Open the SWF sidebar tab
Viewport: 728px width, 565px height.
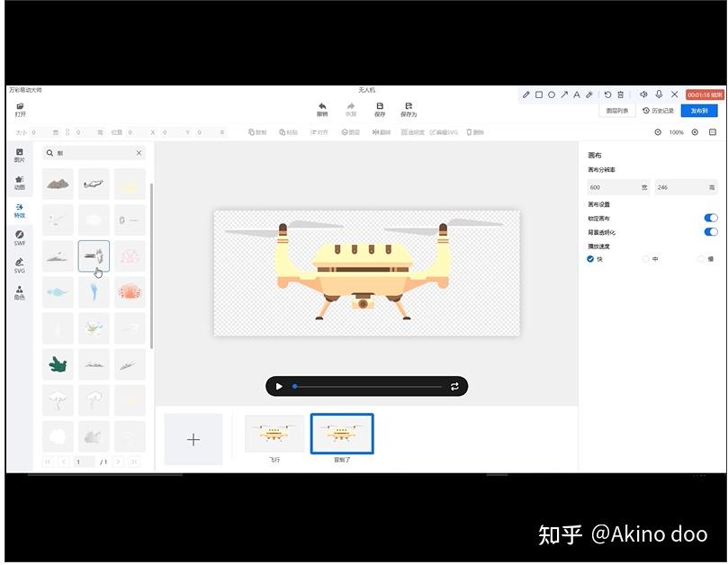(x=20, y=238)
